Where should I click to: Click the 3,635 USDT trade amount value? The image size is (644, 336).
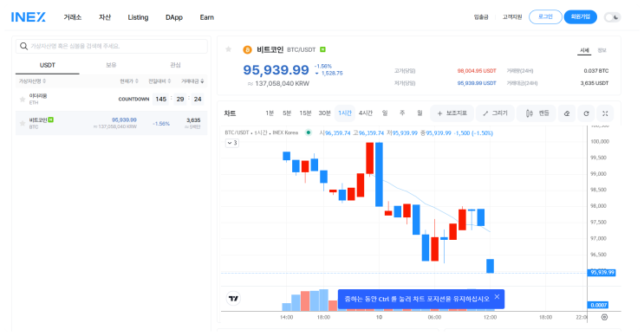coord(595,83)
